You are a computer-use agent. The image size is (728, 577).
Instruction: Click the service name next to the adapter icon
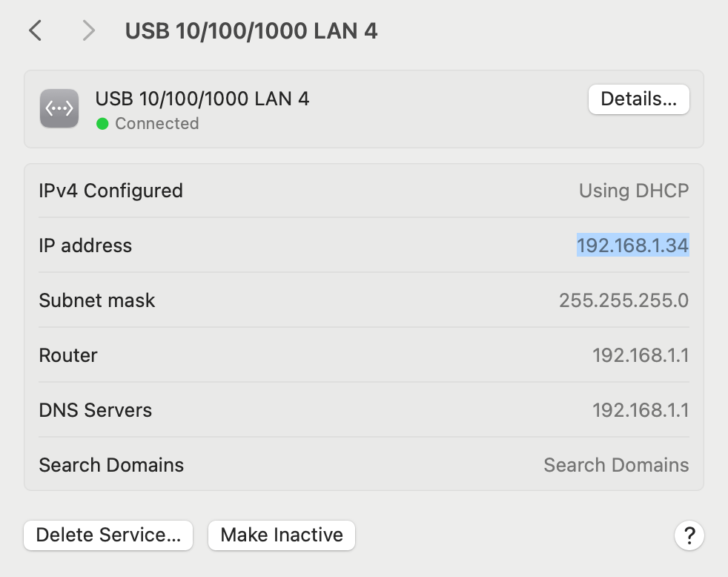tap(202, 99)
